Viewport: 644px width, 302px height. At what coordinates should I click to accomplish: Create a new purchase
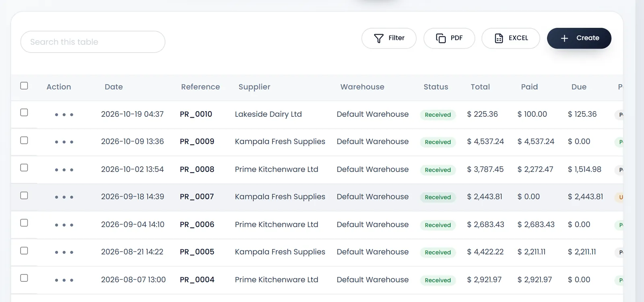[579, 38]
